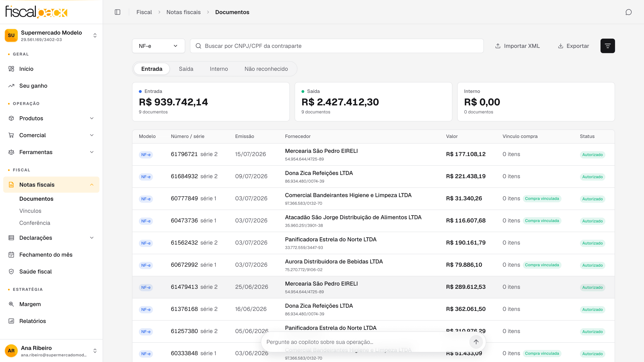Select the Não reconhecido tab
Viewport: 644px width, 362px height.
tap(266, 69)
